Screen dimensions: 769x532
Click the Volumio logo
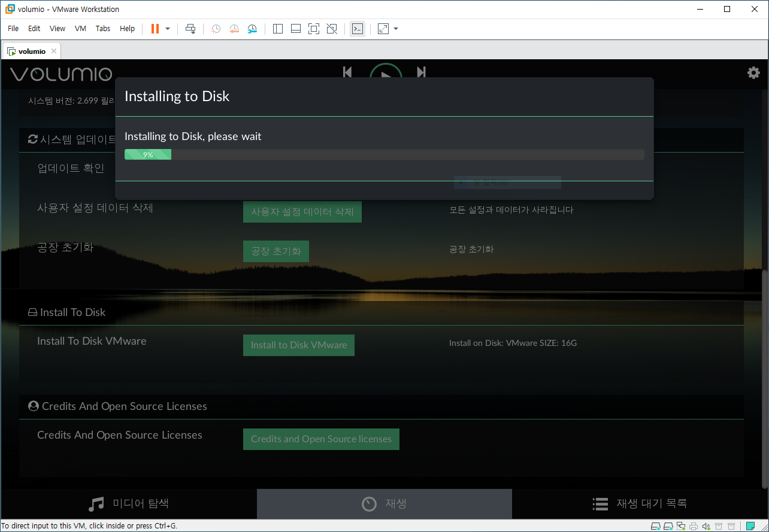coord(61,74)
